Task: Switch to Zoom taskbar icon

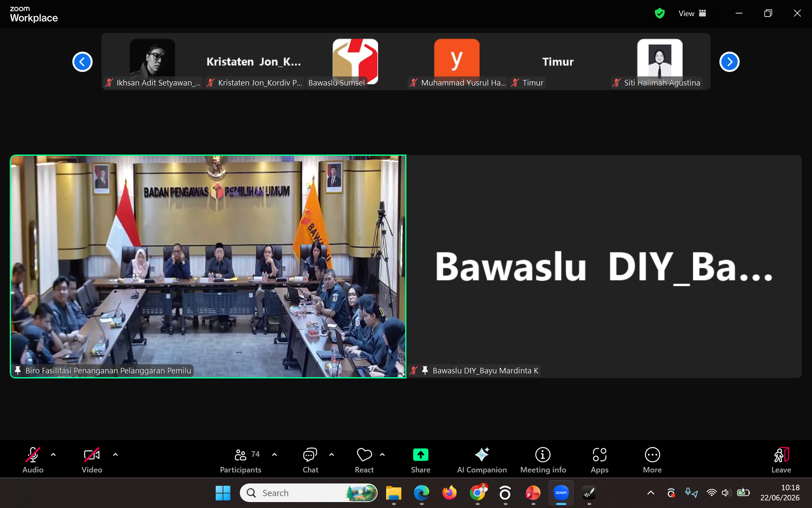Action: [561, 493]
